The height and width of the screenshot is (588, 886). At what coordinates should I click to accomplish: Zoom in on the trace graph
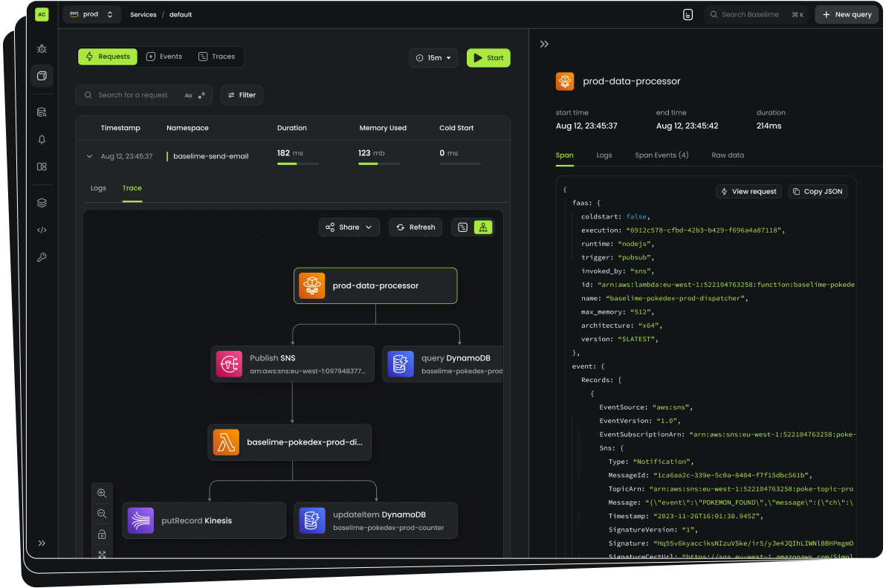102,494
